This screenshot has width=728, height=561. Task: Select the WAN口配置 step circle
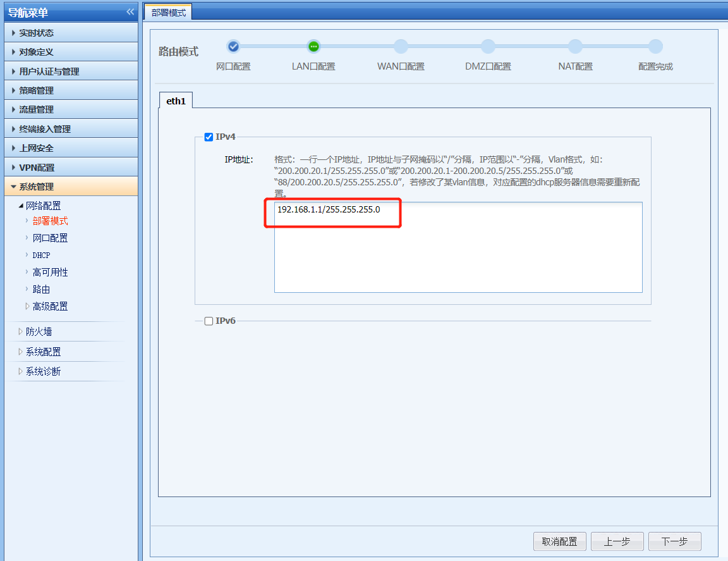point(401,46)
